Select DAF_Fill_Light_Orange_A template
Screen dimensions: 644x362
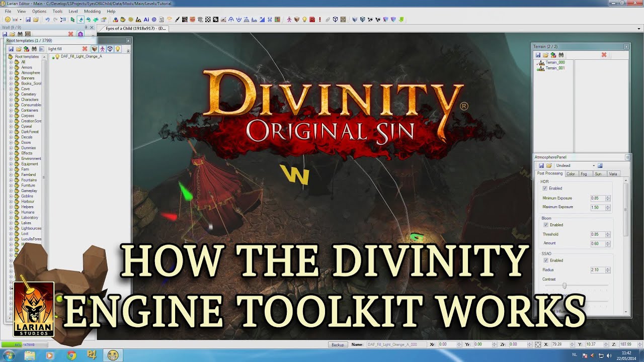click(82, 56)
